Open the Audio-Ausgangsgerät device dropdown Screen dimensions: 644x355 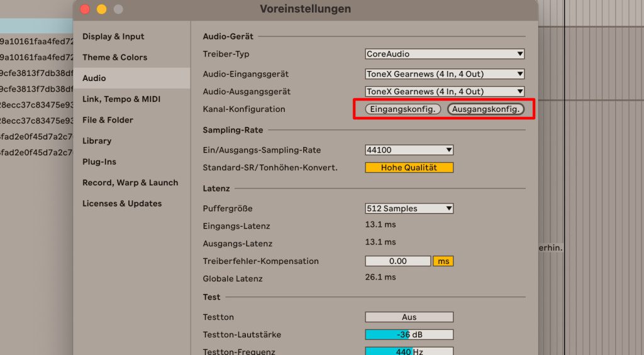(x=445, y=92)
